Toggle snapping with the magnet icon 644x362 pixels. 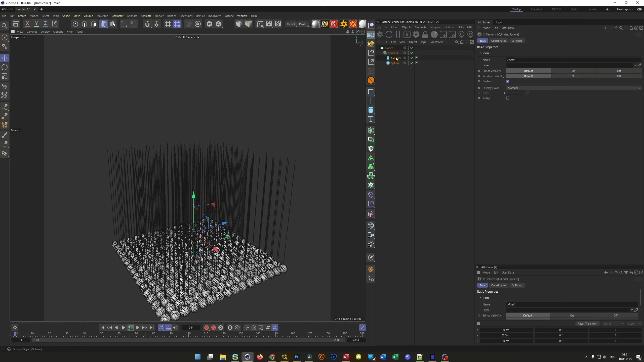(147, 24)
